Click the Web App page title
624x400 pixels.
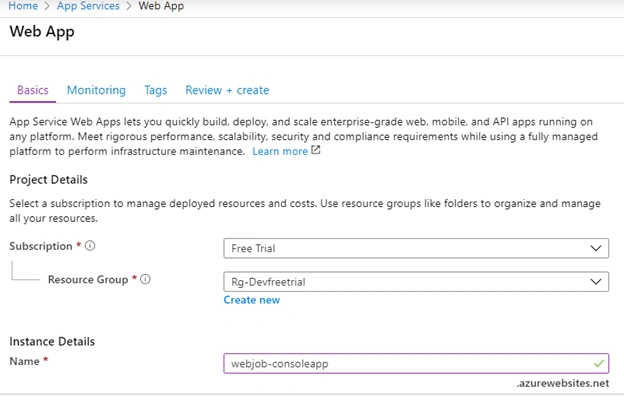point(42,32)
